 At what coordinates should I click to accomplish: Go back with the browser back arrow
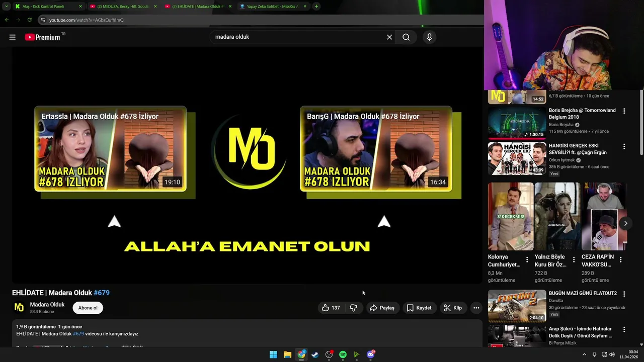coord(7,20)
